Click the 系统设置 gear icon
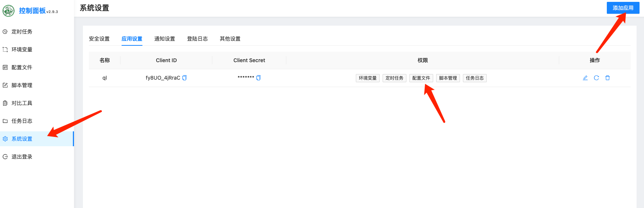The image size is (644, 208). (x=5, y=139)
